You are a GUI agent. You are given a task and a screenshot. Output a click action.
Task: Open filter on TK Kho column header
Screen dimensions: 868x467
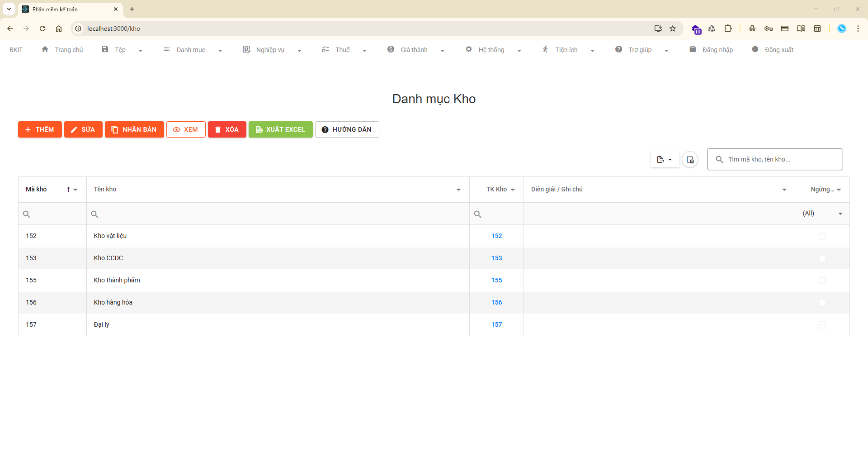tap(513, 190)
